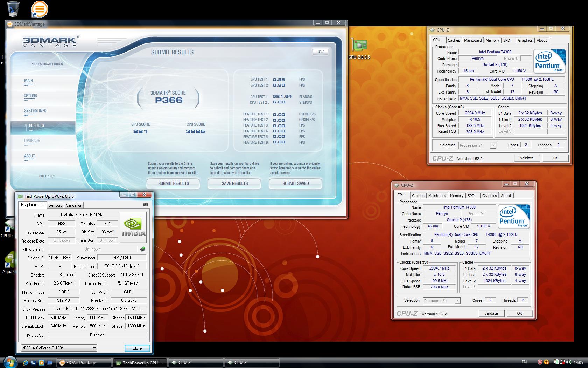Open SYSTEM INFO in the 3DMark Vantage sidebar
The width and height of the screenshot is (588, 368).
[x=43, y=112]
